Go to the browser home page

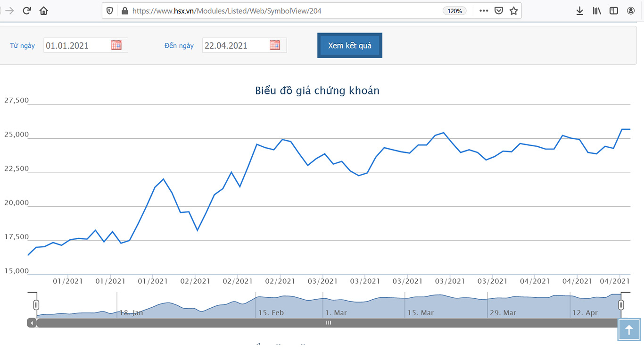[x=44, y=10]
